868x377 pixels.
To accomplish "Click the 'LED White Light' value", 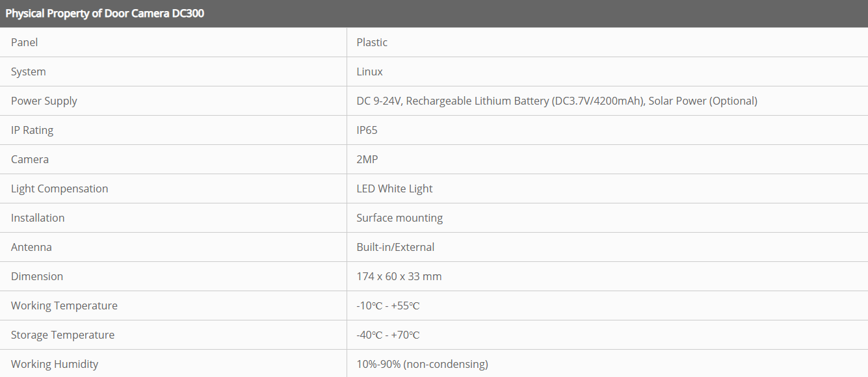I will pyautogui.click(x=395, y=188).
